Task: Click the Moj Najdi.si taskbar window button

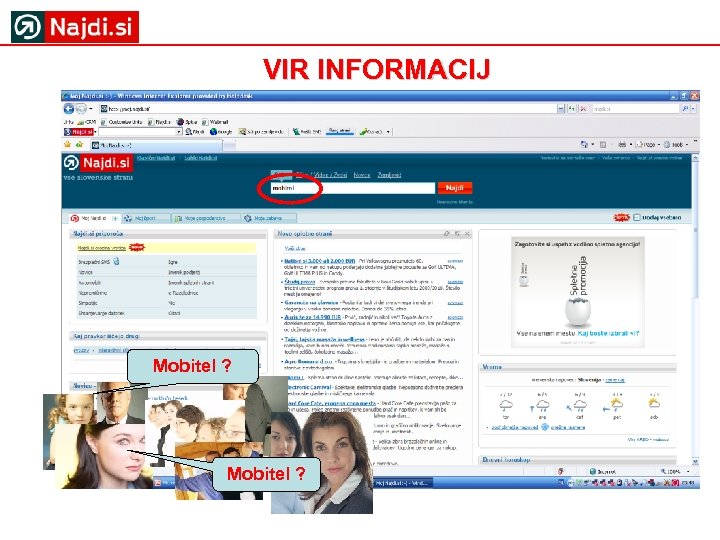Action: 402,483
